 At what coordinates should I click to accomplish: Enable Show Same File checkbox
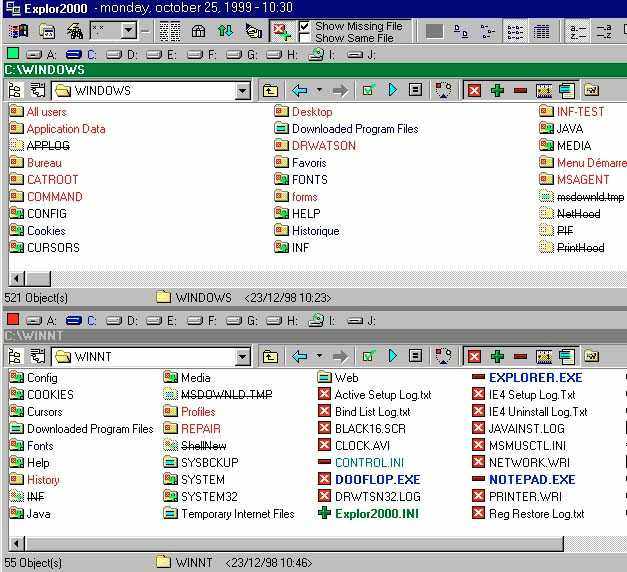[305, 38]
